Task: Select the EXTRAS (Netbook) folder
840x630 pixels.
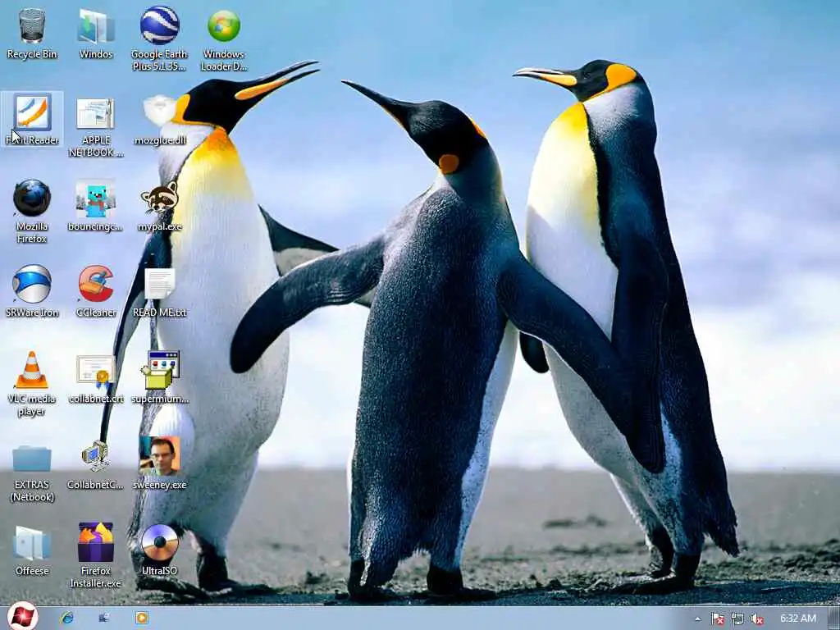Action: point(32,473)
